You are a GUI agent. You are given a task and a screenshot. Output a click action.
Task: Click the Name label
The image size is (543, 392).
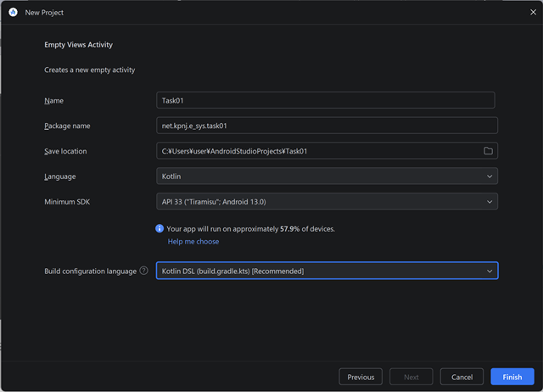click(x=54, y=101)
